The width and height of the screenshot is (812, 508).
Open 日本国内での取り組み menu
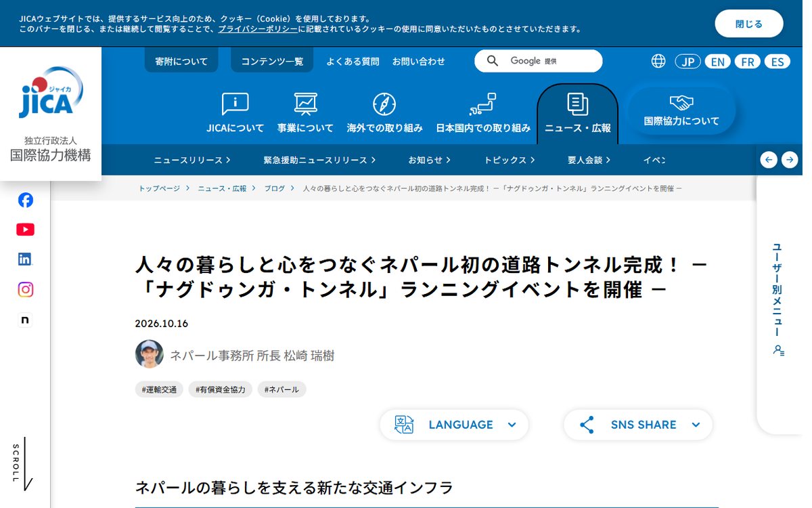pos(483,113)
